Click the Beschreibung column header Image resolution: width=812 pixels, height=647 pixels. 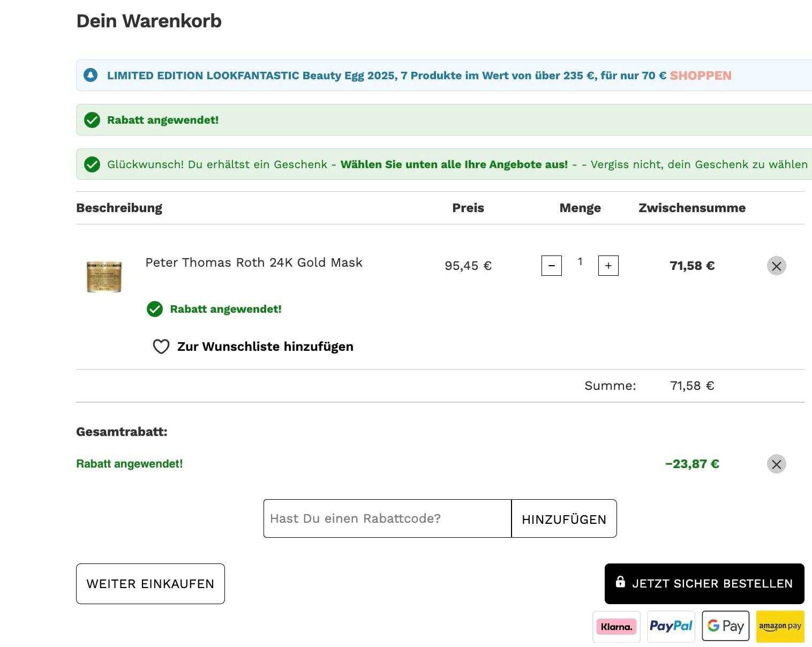pyautogui.click(x=119, y=208)
